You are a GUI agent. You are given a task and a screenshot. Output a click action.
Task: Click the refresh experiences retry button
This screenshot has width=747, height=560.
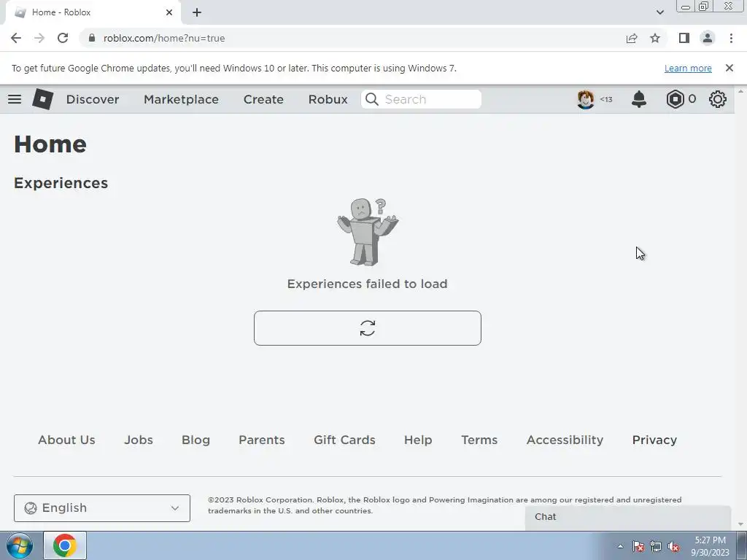(368, 328)
